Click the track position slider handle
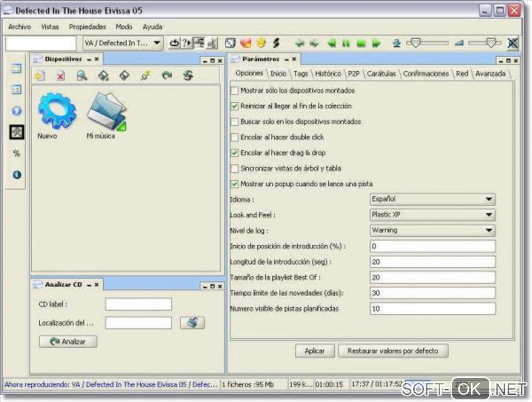Image resolution: width=532 pixels, height=402 pixels. click(x=415, y=43)
